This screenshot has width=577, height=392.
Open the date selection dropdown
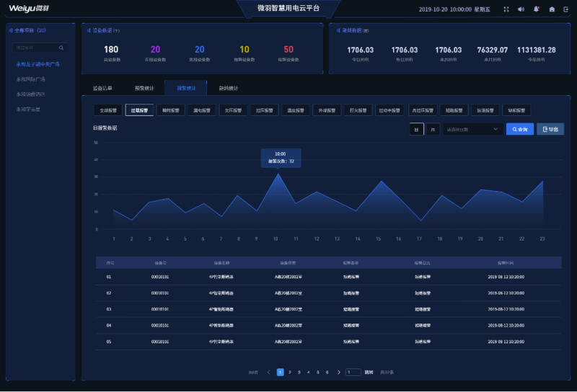coord(473,130)
